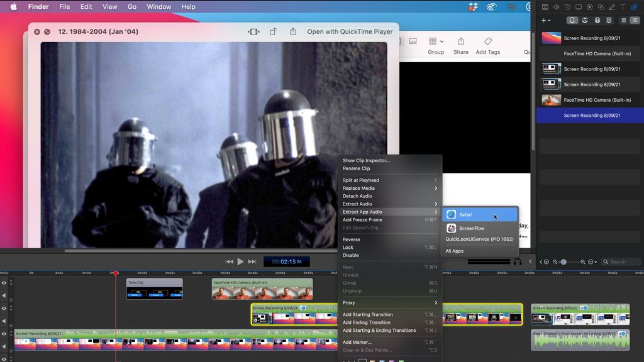The height and width of the screenshot is (362, 644).
Task: Expand the first track height chevron
Action: (11, 282)
